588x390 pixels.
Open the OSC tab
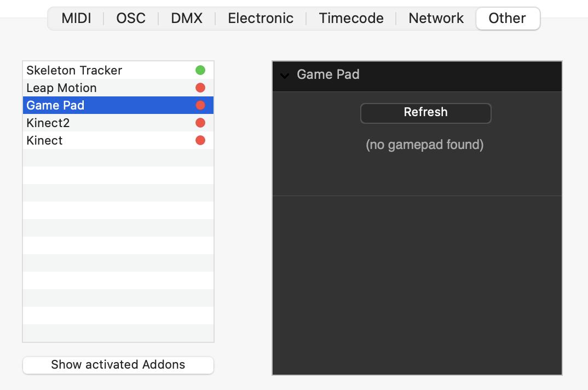click(131, 18)
